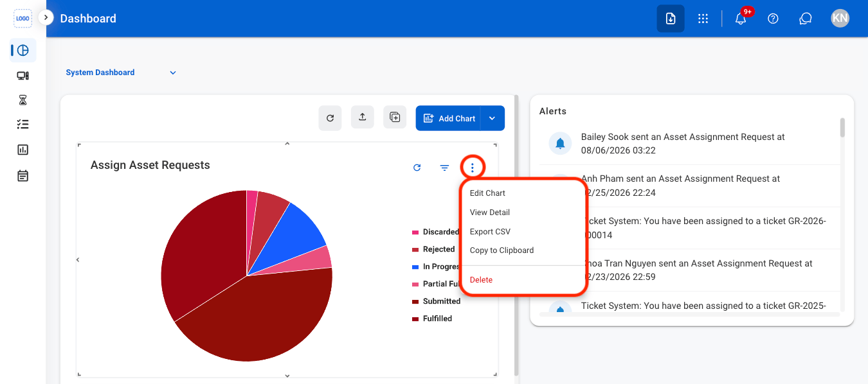This screenshot has height=384, width=868.
Task: Toggle the Discarded legend entry
Action: pos(436,232)
